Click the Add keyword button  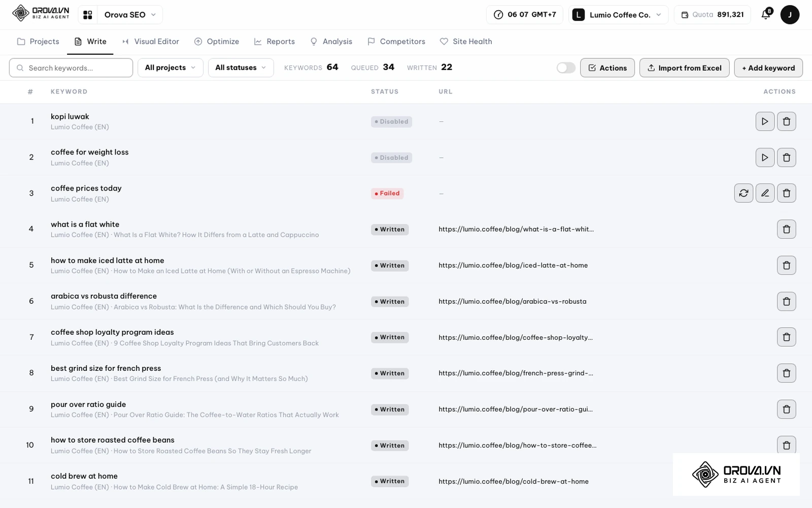(768, 68)
